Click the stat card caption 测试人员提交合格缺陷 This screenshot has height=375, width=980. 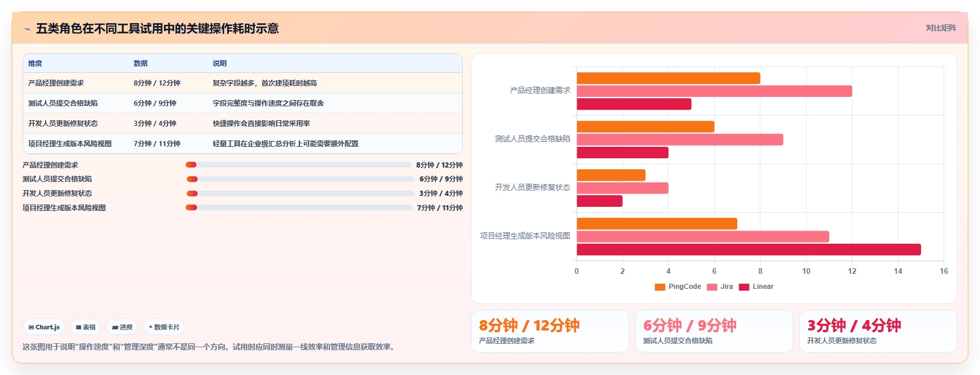click(x=678, y=341)
